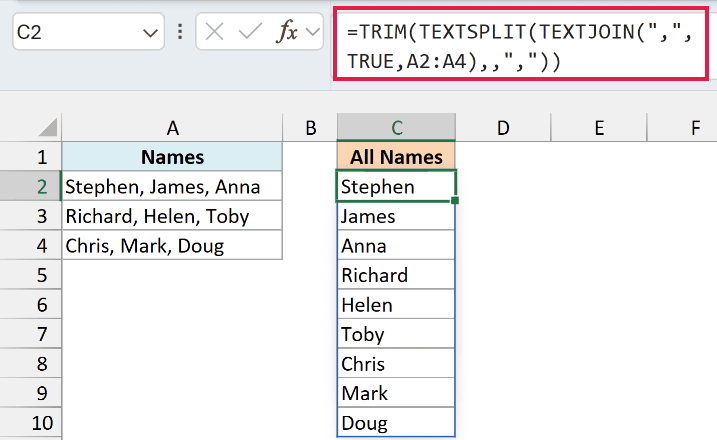Open the Name Box dropdown arrow

click(150, 33)
